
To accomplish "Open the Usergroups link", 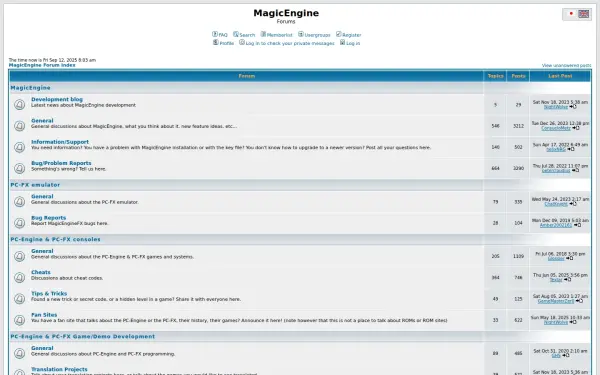I will pyautogui.click(x=317, y=35).
